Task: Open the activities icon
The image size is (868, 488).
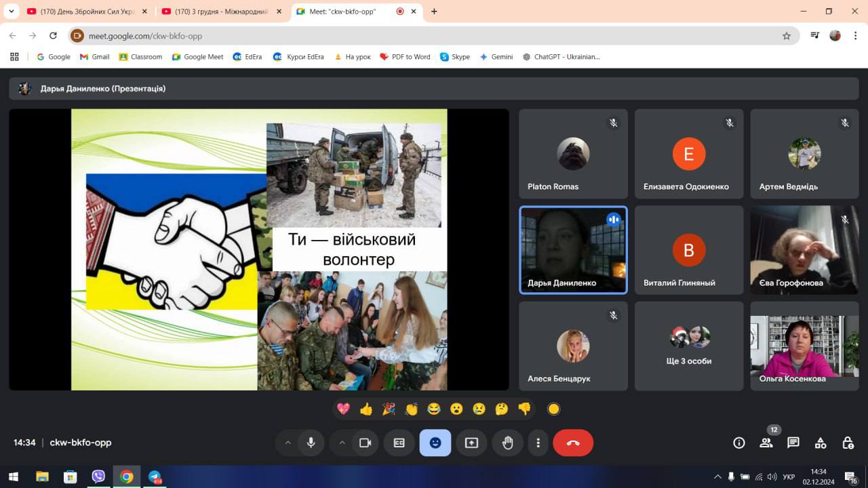Action: [821, 443]
